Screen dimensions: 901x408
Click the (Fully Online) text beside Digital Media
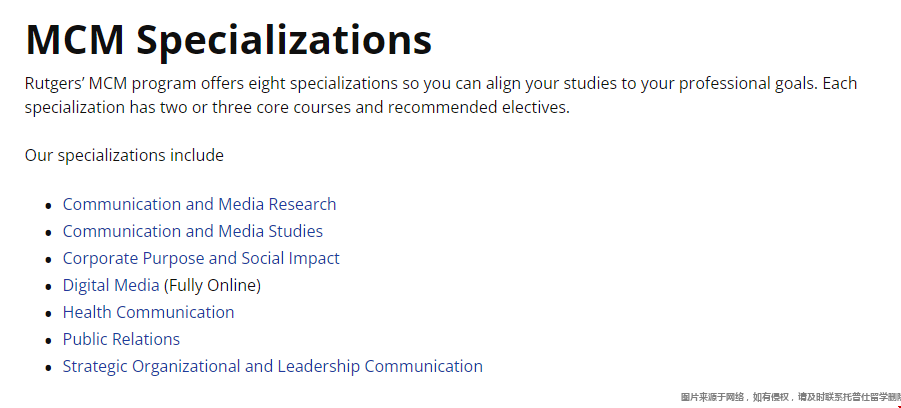coord(212,285)
